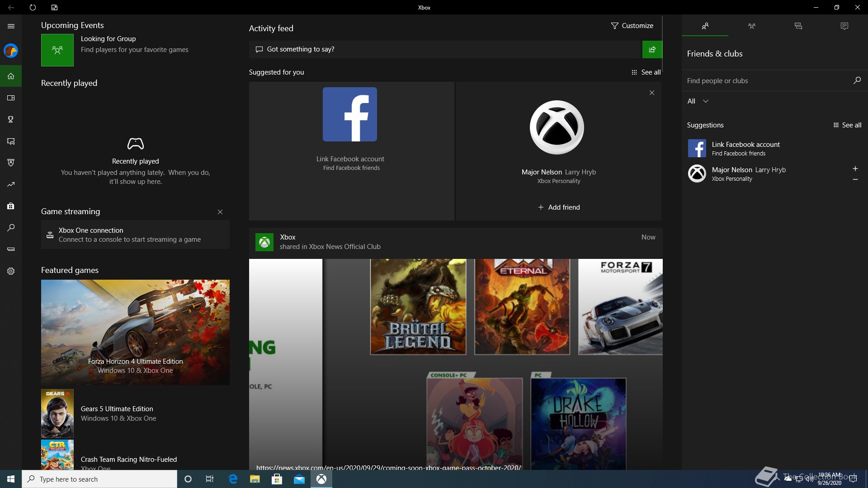Open Forza Horizon 4 Ultimate Edition featured game
Screen dimensions: 868x488
point(135,333)
